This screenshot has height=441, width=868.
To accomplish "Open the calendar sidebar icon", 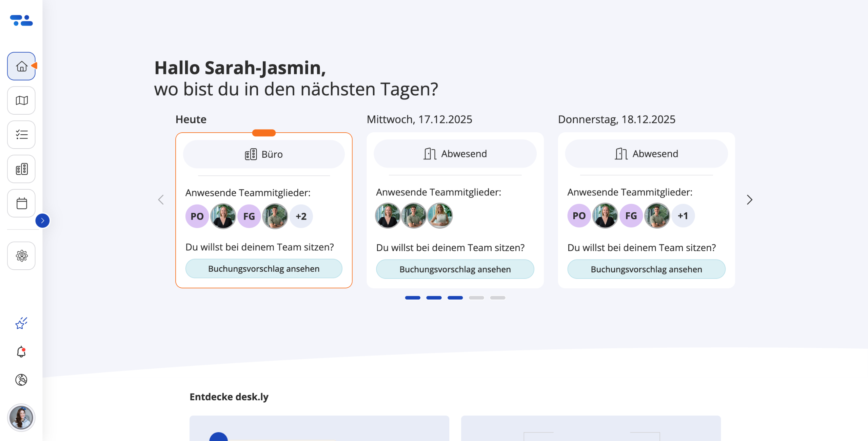I will tap(21, 203).
